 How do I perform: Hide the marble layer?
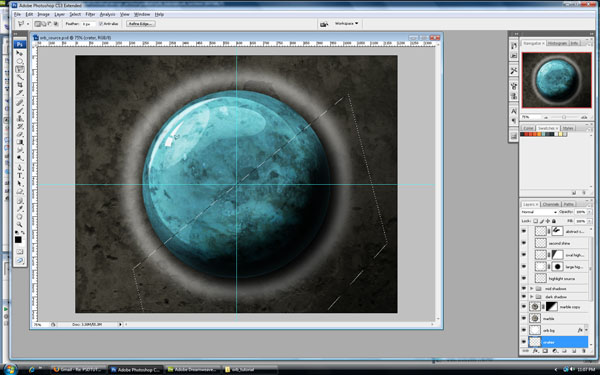[x=524, y=318]
